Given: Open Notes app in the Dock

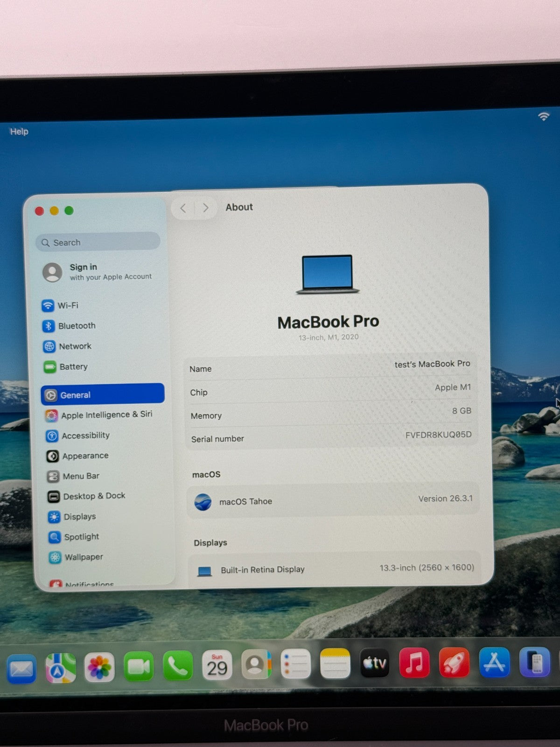Looking at the screenshot, I should click(x=335, y=663).
